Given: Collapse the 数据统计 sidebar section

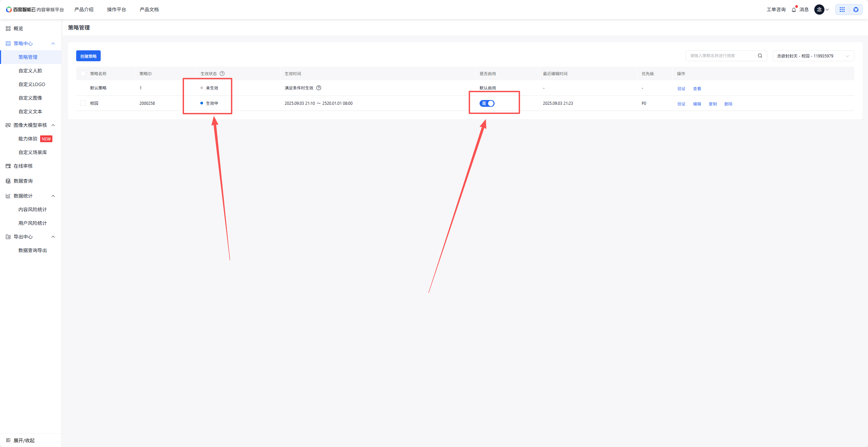Looking at the screenshot, I should point(53,196).
